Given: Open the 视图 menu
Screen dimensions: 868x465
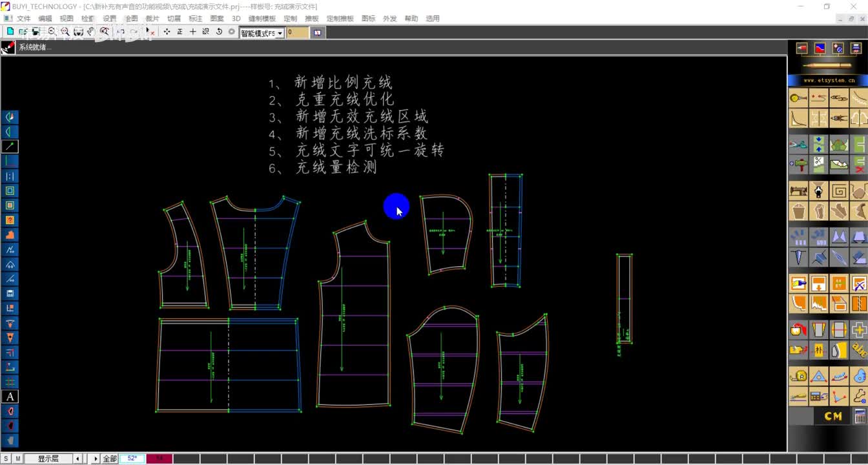Looking at the screenshot, I should (67, 19).
